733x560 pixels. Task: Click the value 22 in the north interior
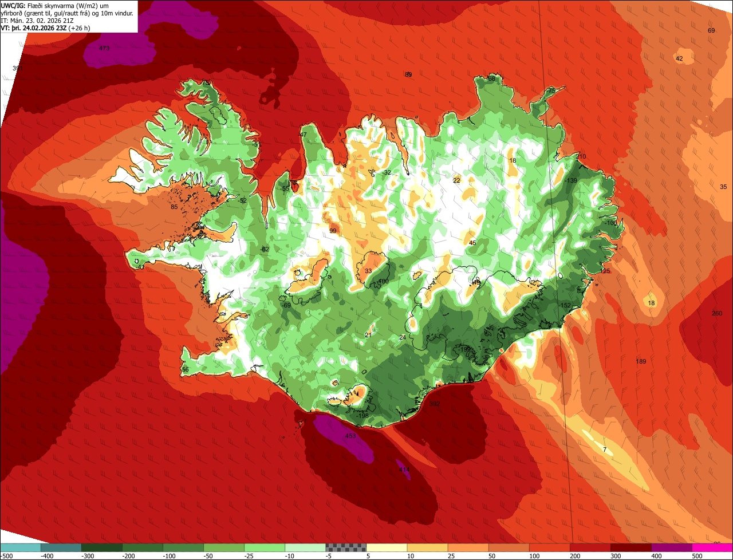[x=456, y=180]
